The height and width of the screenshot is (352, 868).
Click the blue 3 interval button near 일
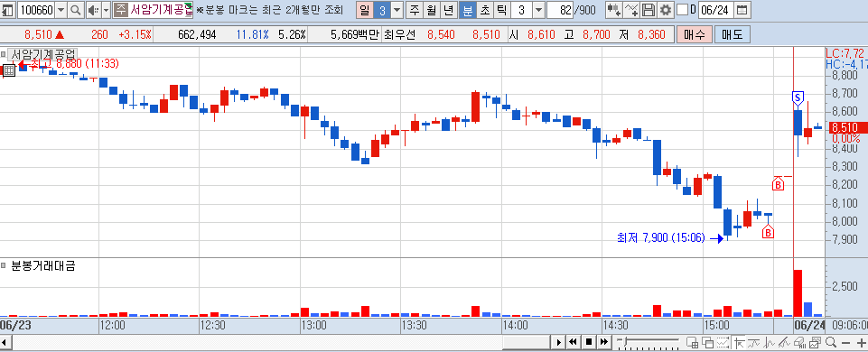pos(381,10)
